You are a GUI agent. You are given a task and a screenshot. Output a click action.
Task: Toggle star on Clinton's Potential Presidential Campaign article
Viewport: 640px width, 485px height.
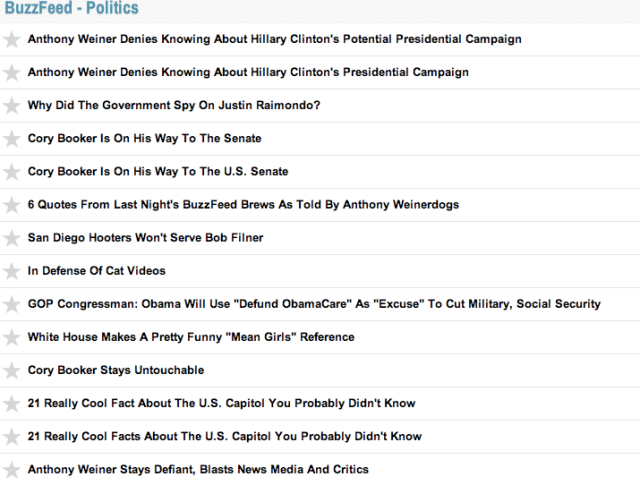[12, 40]
